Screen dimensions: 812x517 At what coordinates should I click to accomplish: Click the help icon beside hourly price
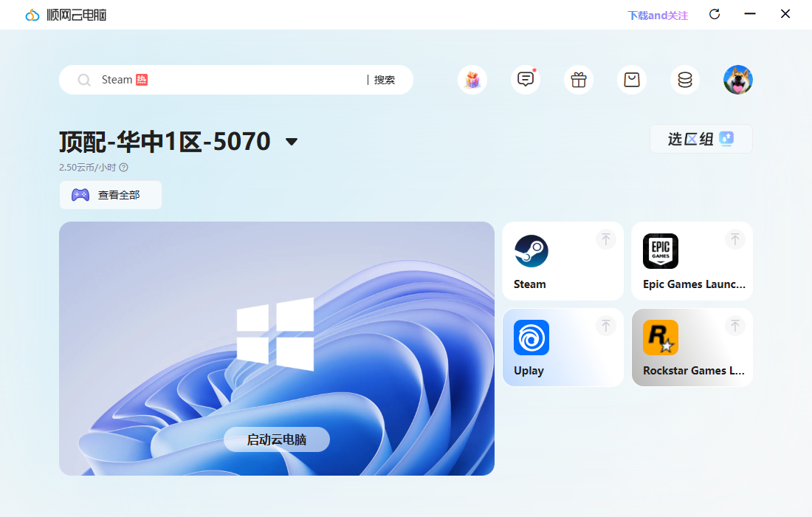[124, 168]
